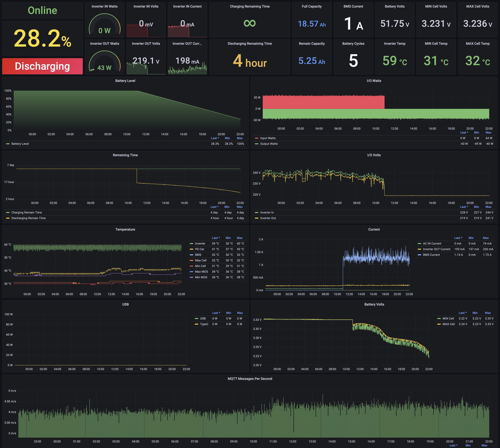This screenshot has height=448, width=500.
Task: Open the Battery Level graph panel title menu
Action: [125, 81]
